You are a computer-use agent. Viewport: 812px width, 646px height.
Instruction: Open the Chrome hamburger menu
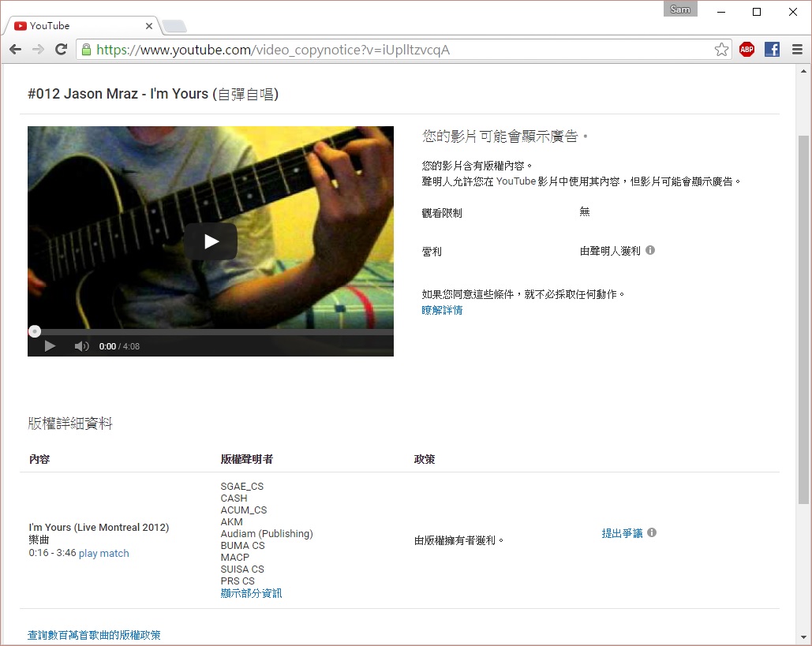tap(798, 50)
